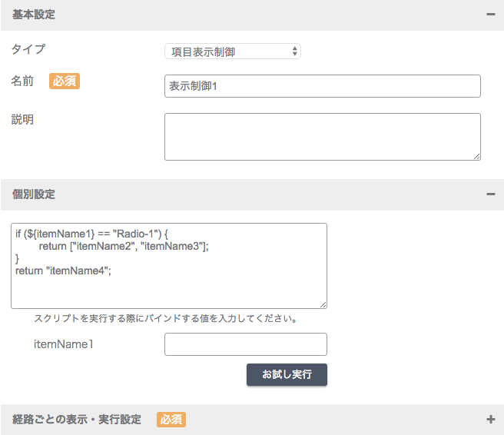Image resolution: width=504 pixels, height=435 pixels.
Task: Click the 必須 badge next to 名前
Action: click(65, 81)
